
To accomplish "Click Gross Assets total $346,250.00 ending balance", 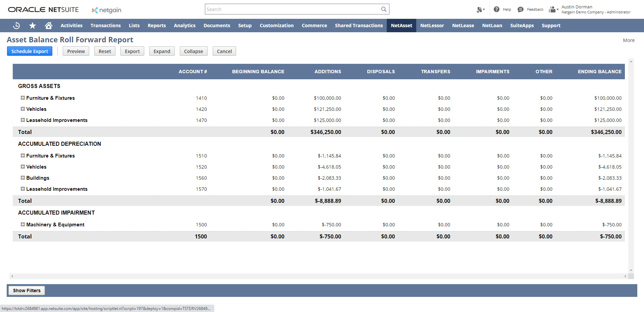I will (606, 132).
